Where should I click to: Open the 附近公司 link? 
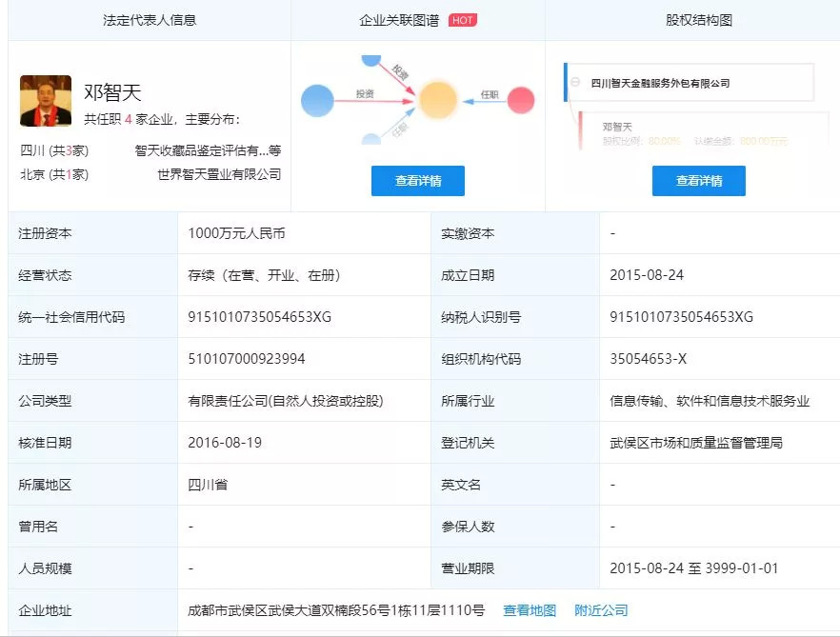[601, 610]
